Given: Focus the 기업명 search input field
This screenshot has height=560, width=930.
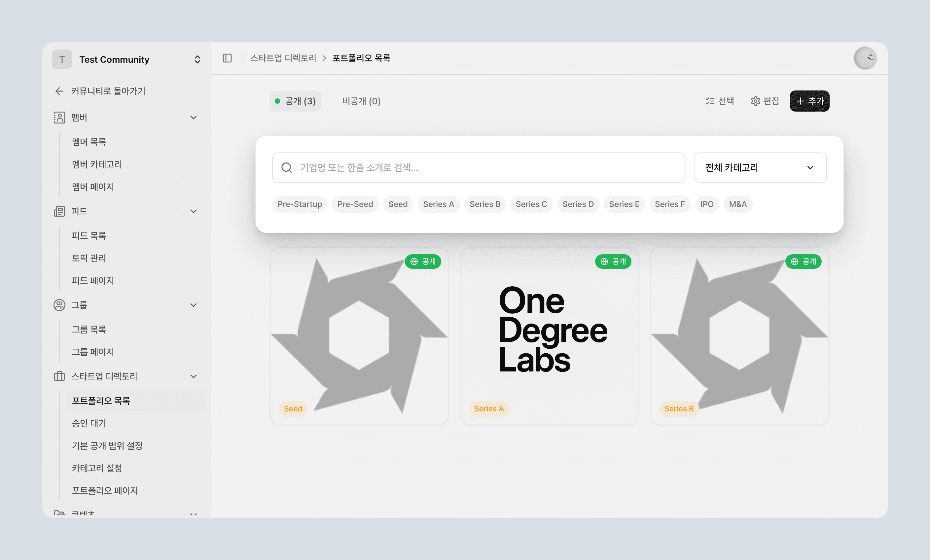Looking at the screenshot, I should (x=479, y=167).
